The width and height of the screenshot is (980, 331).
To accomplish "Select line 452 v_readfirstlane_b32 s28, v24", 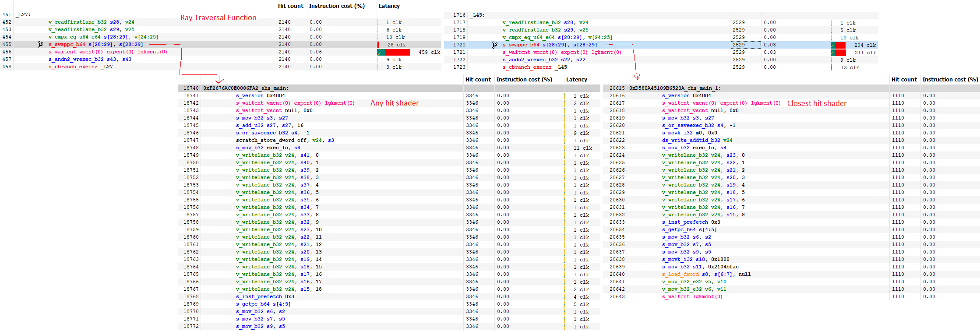I will point(92,22).
